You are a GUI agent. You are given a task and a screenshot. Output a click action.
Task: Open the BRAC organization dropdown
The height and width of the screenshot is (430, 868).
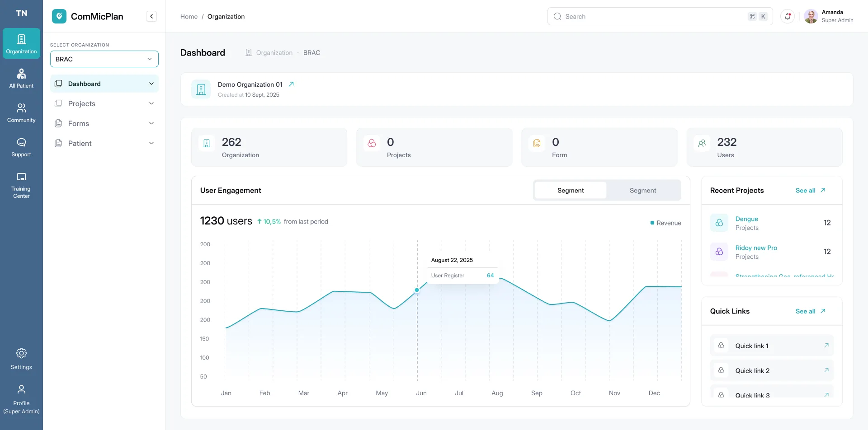(104, 59)
